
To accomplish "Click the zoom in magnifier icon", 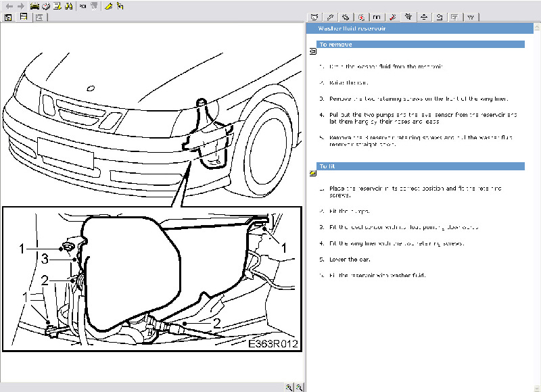I will tap(289, 387).
